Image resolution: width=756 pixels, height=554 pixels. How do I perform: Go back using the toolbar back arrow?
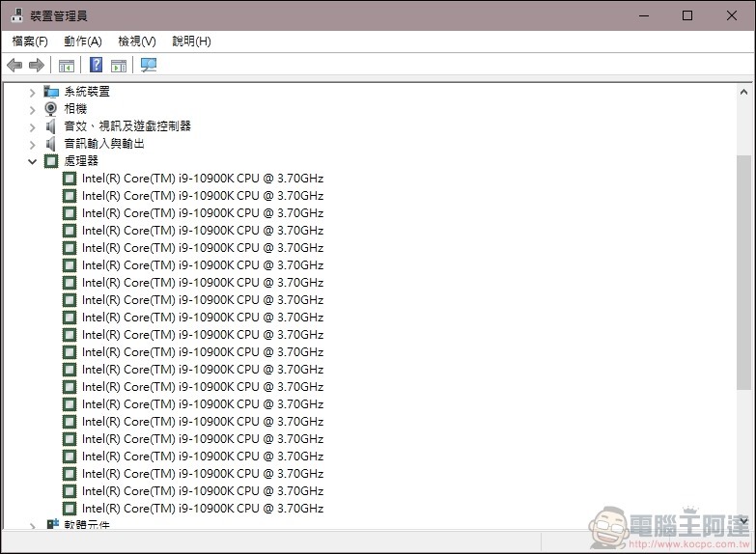(14, 65)
